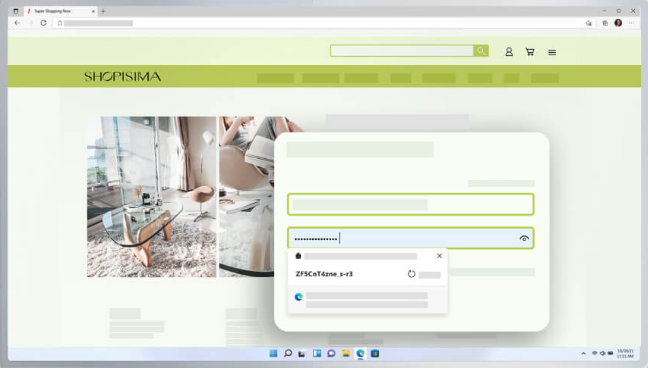Select suggested password ZF5CnT4zne_s-r3
This screenshot has width=648, height=368.
tap(324, 274)
